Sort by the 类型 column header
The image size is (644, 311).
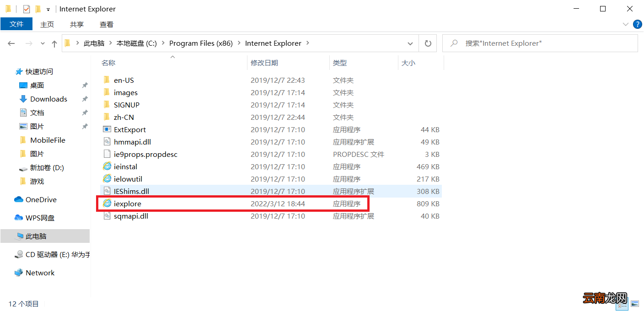(x=340, y=63)
